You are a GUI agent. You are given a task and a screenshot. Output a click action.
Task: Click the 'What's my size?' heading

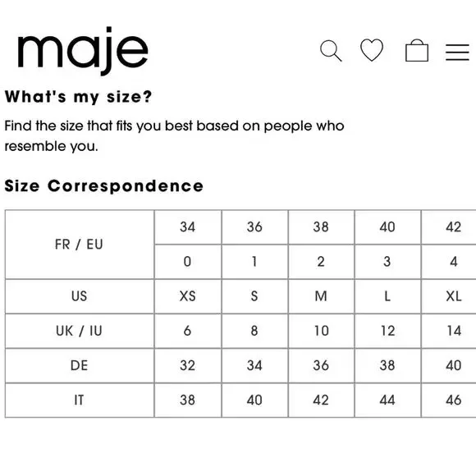pos(78,97)
